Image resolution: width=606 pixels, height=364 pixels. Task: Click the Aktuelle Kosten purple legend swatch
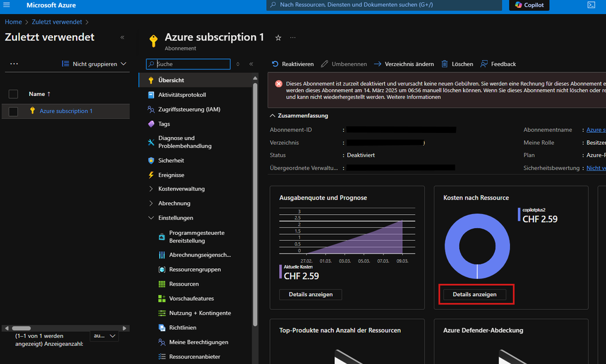[x=281, y=272]
